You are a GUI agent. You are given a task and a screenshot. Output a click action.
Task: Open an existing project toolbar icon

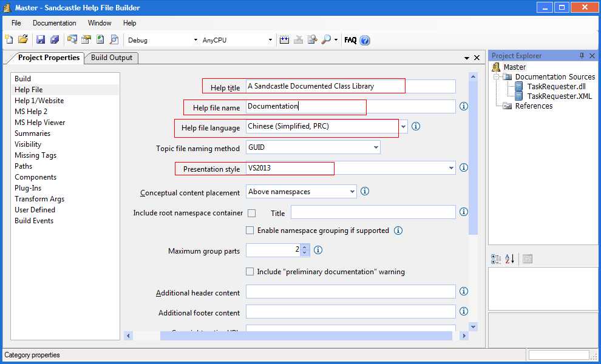click(x=23, y=39)
